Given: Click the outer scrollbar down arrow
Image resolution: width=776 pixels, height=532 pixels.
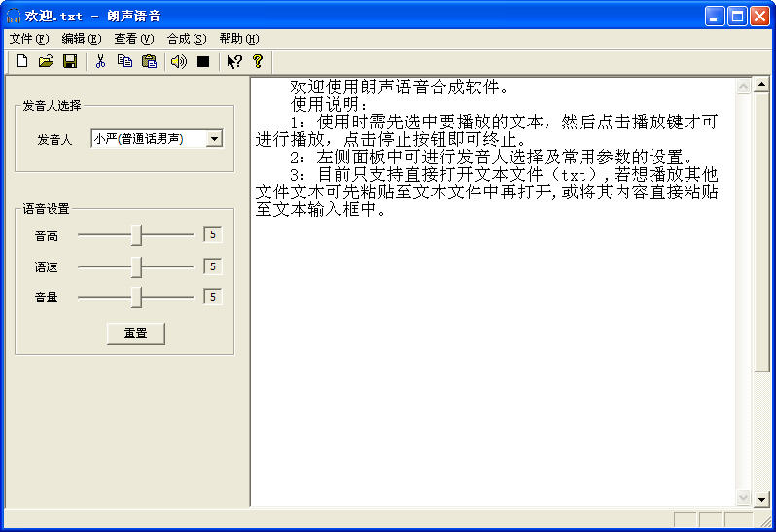Looking at the screenshot, I should [761, 499].
